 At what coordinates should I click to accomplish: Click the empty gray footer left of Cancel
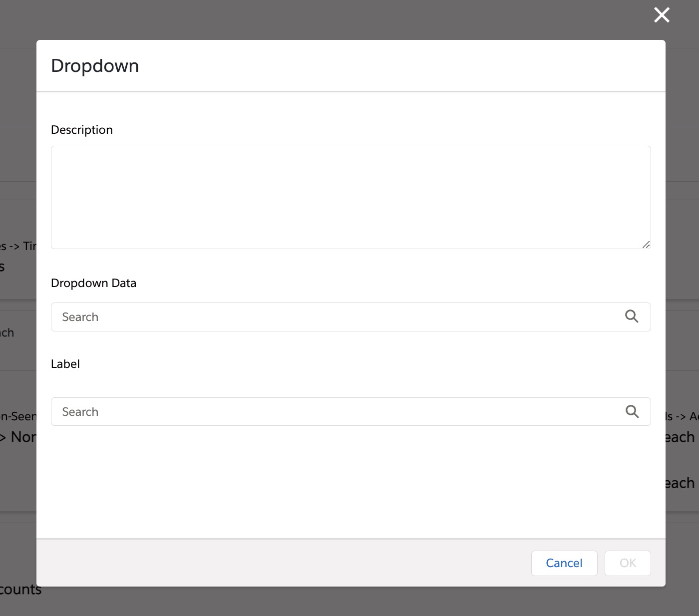(280, 563)
